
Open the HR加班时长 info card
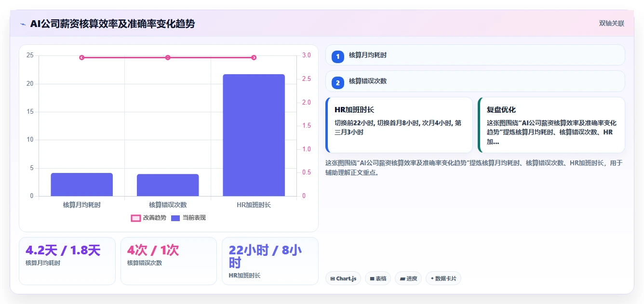click(399, 125)
